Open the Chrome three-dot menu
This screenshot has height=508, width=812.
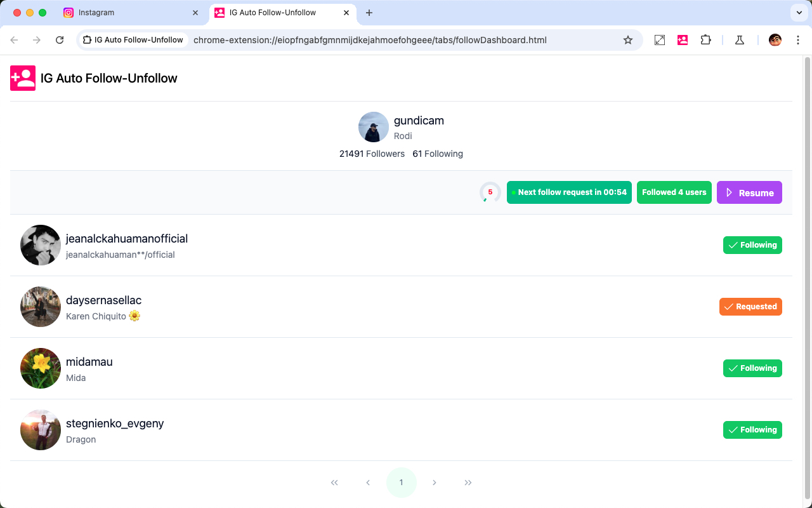[x=798, y=40]
